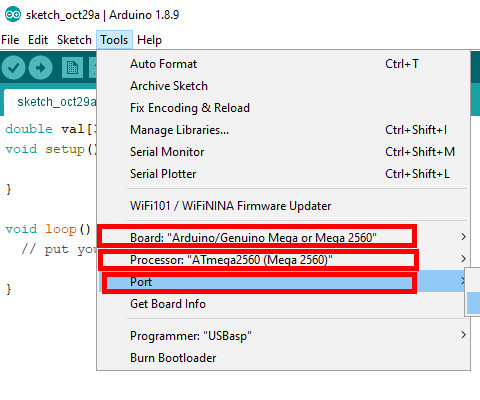Expand the Processor submenu arrow
Image resolution: width=480 pixels, height=400 pixels.
pos(463,259)
